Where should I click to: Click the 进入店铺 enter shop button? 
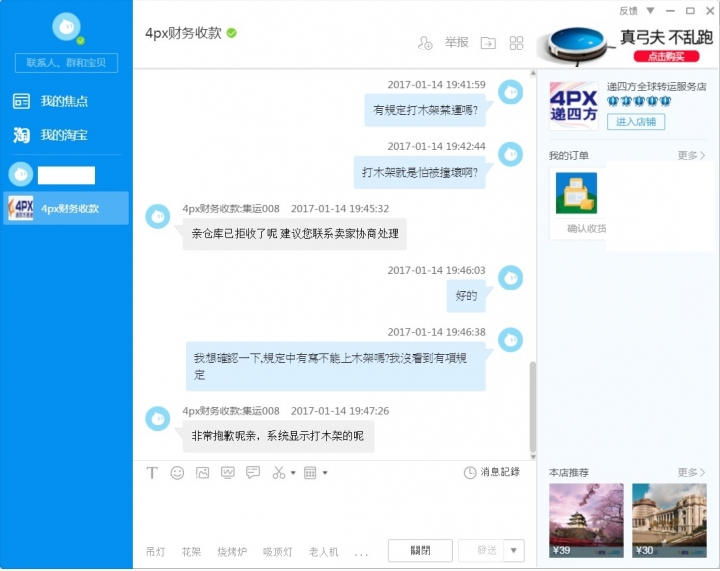tap(636, 122)
